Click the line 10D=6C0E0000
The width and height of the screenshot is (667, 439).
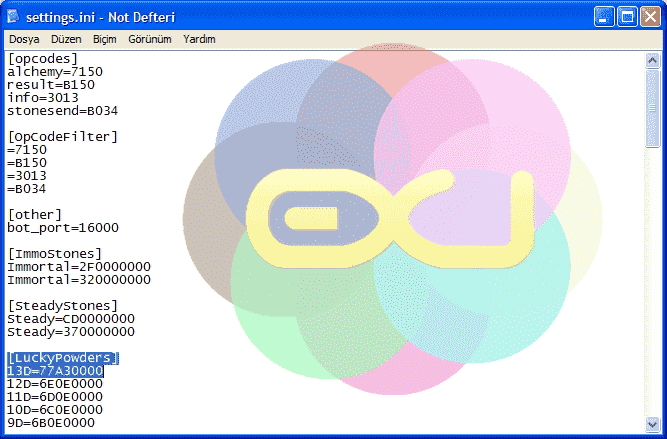[x=55, y=410]
